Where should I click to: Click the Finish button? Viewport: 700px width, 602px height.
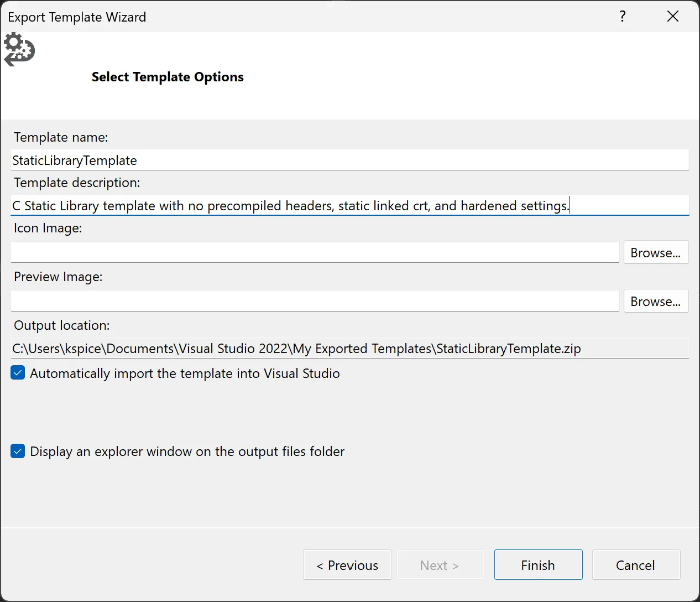pos(538,565)
